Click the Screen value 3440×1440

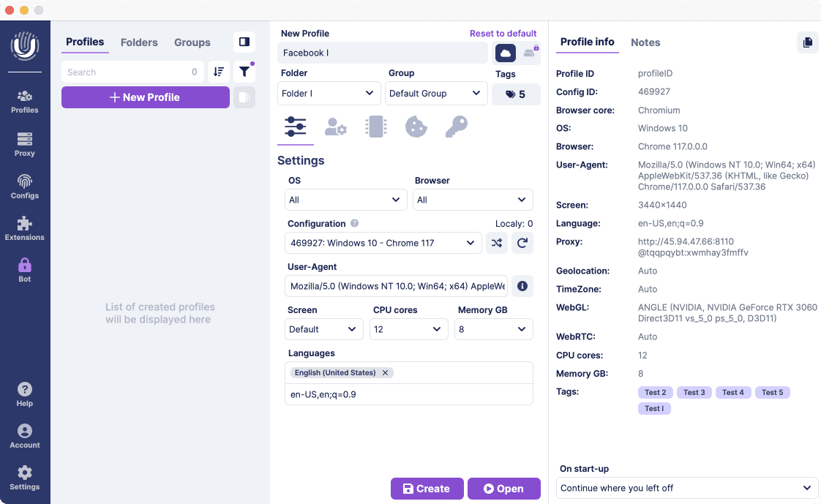click(x=662, y=205)
